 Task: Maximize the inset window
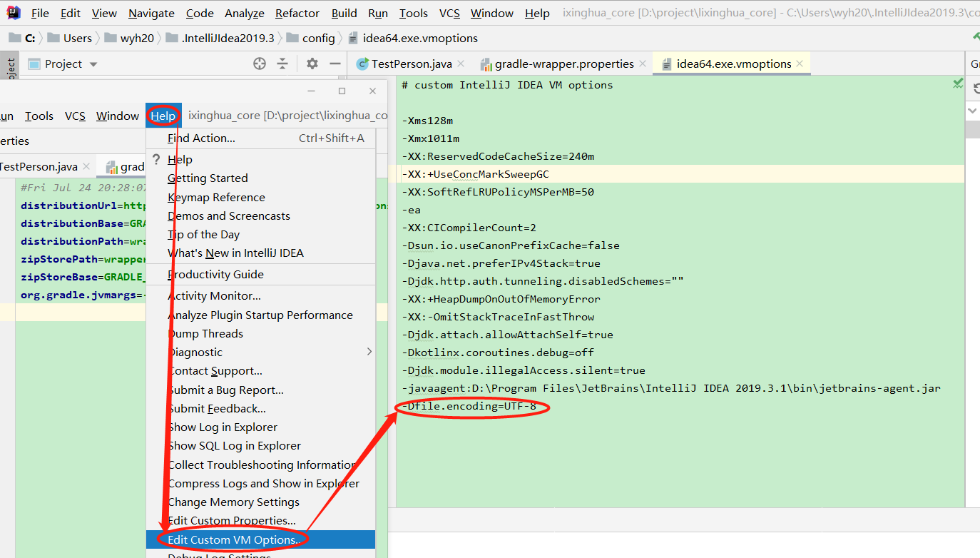click(x=342, y=91)
